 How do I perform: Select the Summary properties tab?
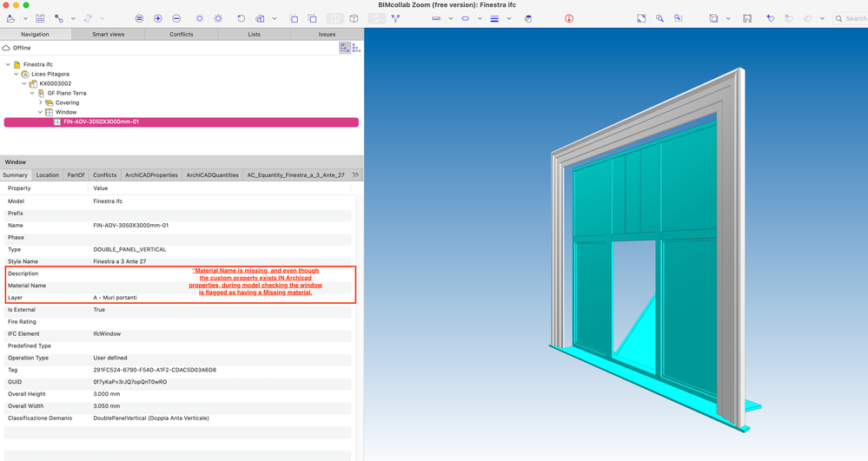[x=16, y=175]
